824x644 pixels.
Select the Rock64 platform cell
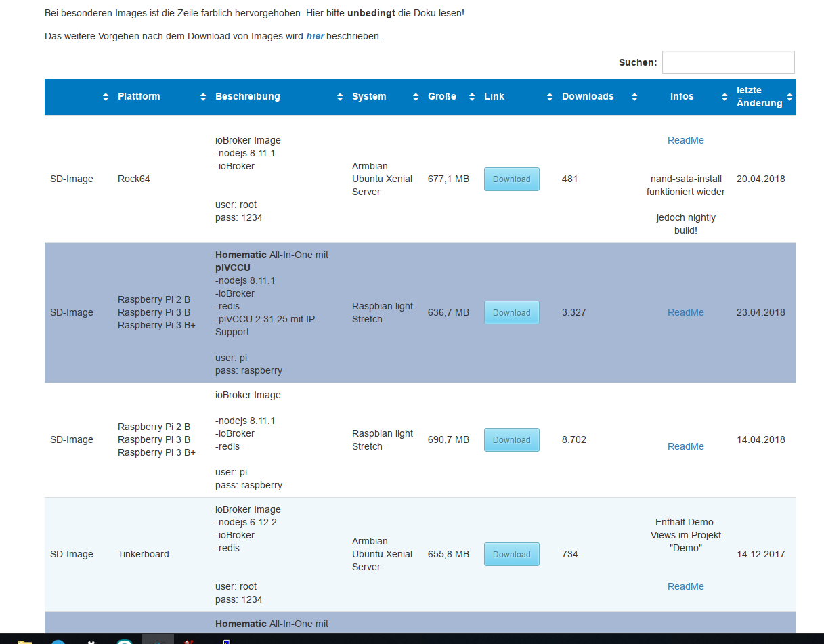coord(134,179)
